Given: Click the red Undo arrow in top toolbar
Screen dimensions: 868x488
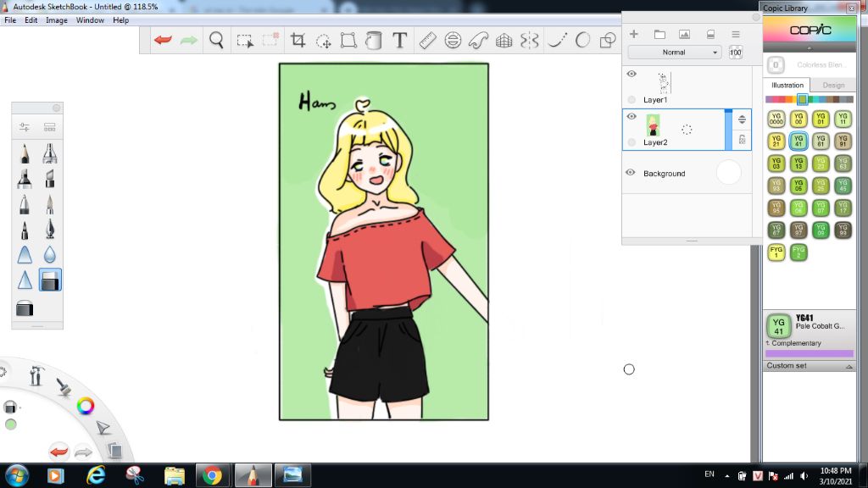Looking at the screenshot, I should [x=163, y=40].
